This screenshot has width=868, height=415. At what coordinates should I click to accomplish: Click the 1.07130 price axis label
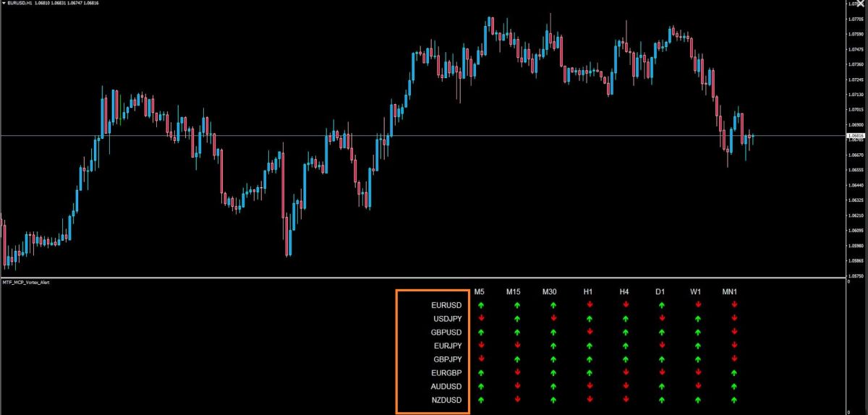[856, 95]
